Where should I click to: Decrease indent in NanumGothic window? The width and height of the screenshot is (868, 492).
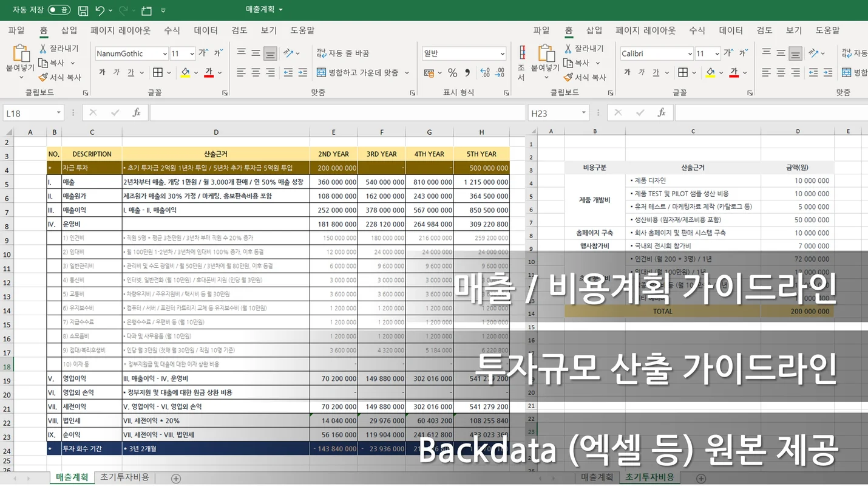(x=288, y=73)
